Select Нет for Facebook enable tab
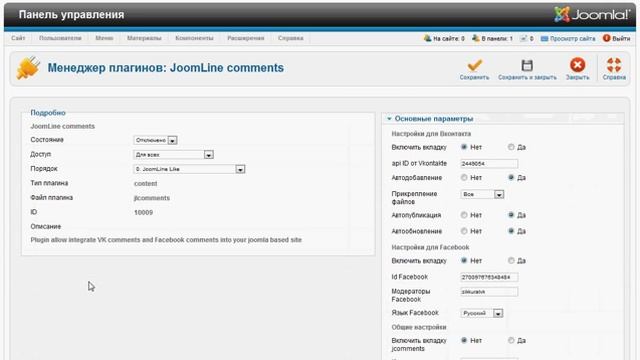The height and width of the screenshot is (360, 640). point(464,260)
